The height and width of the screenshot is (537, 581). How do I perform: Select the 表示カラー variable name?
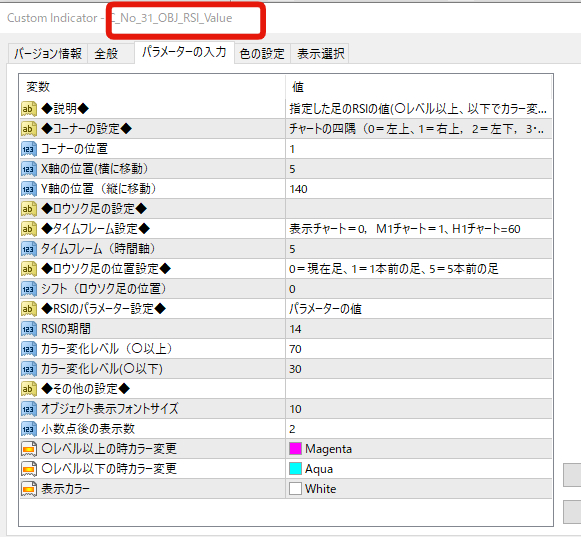tap(65, 489)
